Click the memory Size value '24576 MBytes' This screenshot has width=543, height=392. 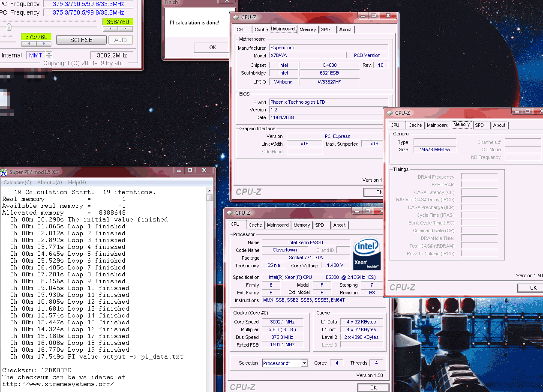(x=435, y=150)
